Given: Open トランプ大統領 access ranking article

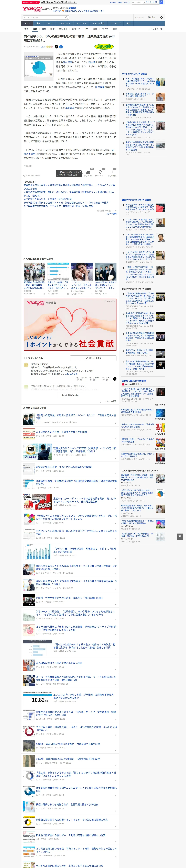Looking at the screenshot, I should click(x=140, y=82).
